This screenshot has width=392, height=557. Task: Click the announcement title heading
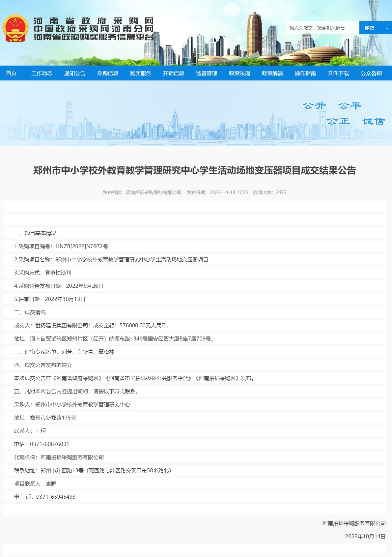point(195,170)
